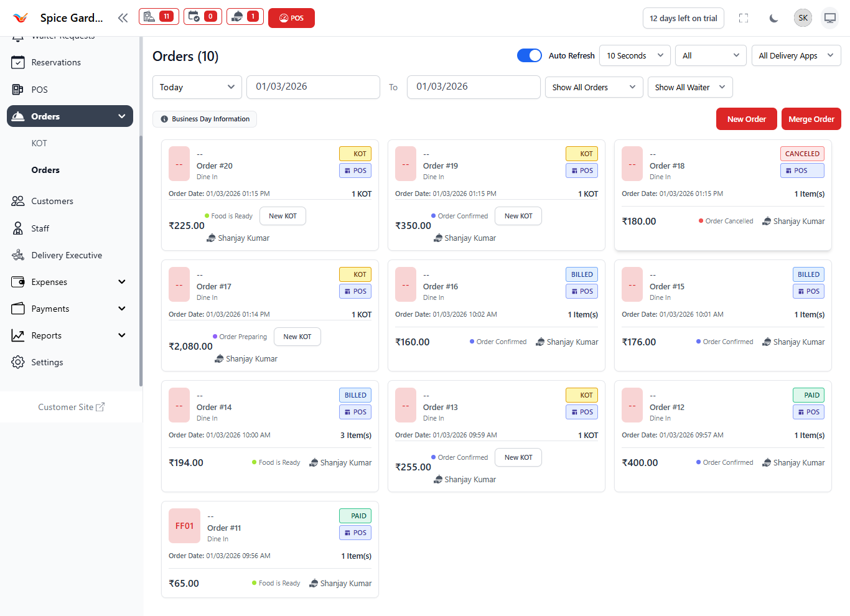Turn off Auto Refresh
Viewport: 850px width, 616px height.
(x=530, y=55)
